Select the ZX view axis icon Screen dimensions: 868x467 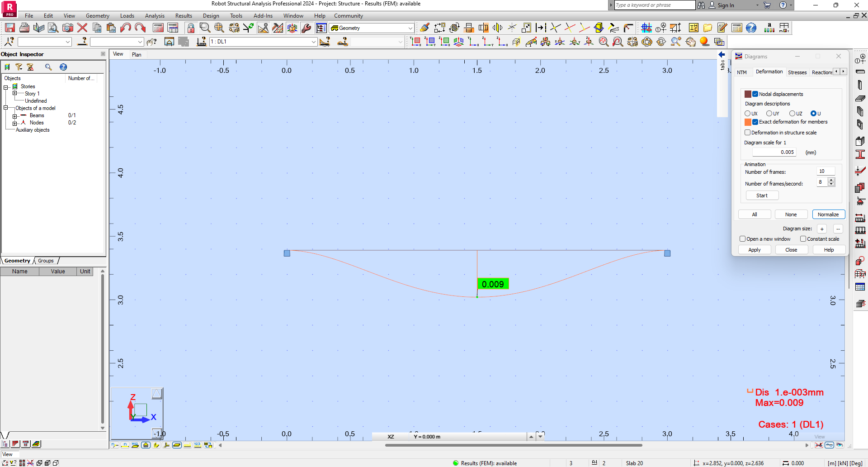click(x=445, y=41)
